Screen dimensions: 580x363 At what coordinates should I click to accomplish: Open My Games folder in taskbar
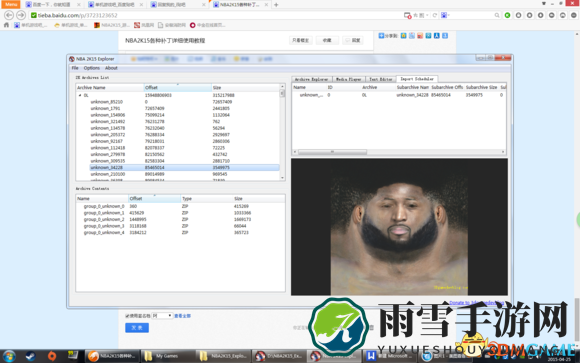coord(162,356)
